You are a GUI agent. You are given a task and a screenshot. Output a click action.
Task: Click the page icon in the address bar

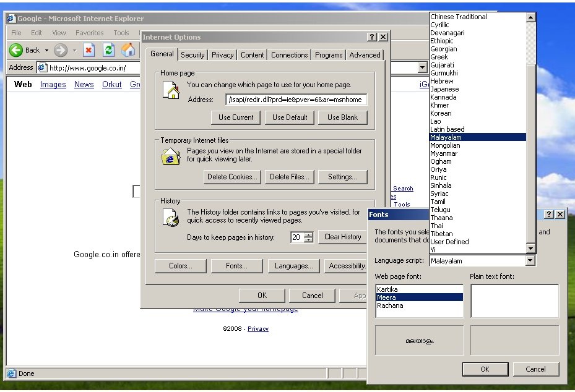click(42, 67)
